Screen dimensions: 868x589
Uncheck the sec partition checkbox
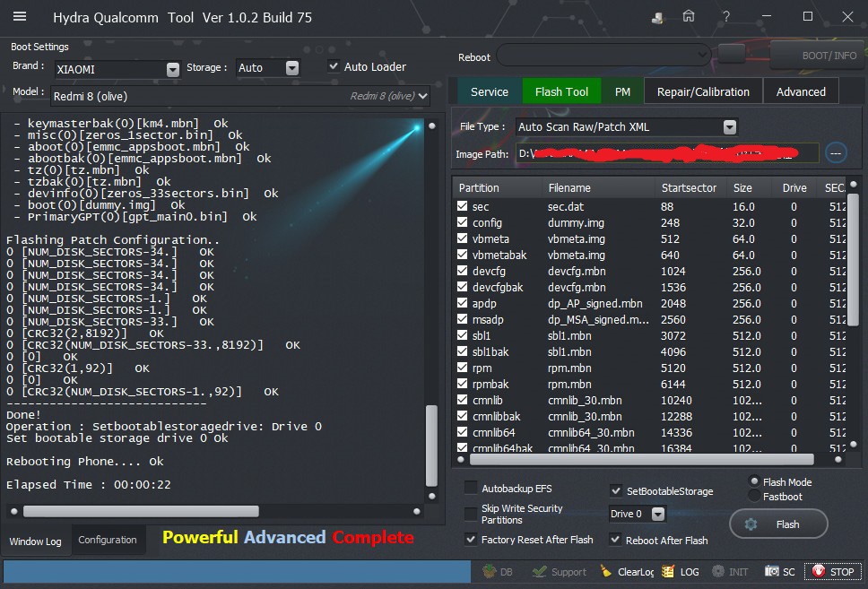point(462,206)
